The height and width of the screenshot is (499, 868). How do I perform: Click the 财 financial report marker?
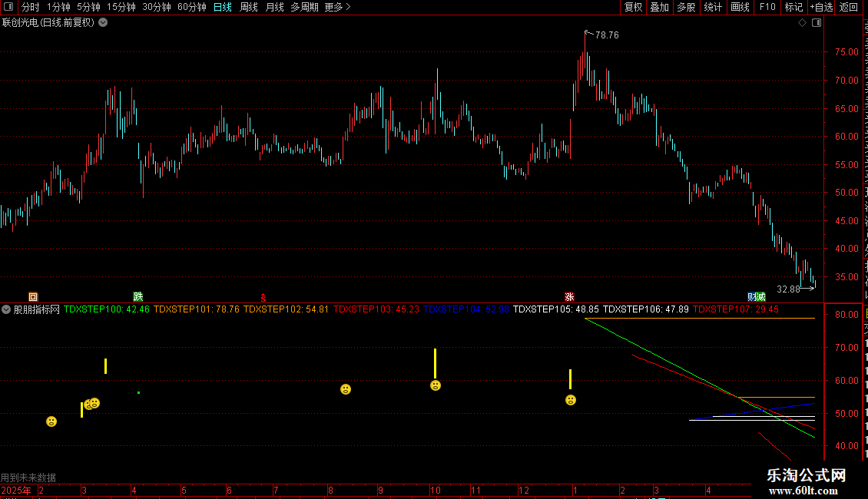[x=752, y=297]
